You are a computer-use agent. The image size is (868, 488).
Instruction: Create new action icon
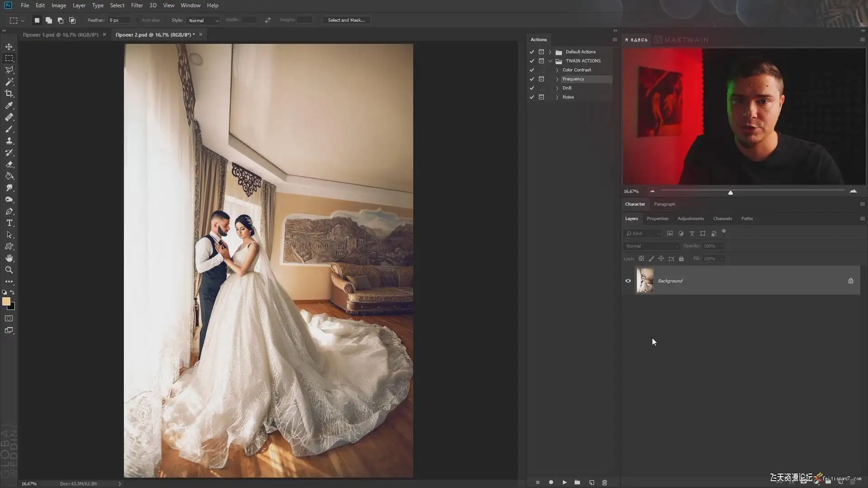591,482
